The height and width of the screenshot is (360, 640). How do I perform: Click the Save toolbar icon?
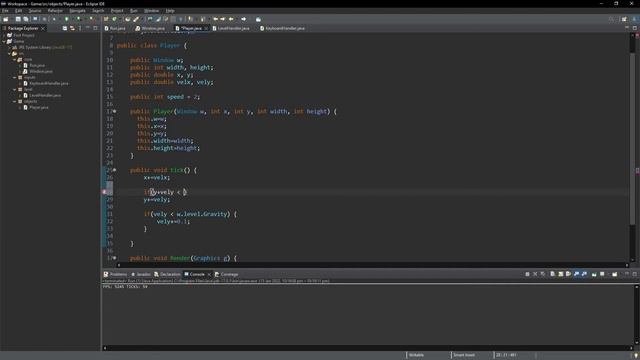[x=18, y=19]
